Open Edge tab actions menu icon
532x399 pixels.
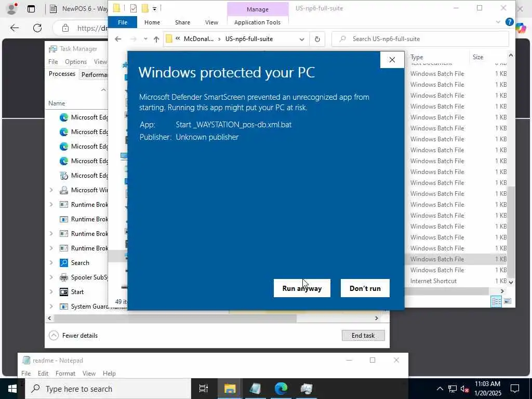[31, 9]
